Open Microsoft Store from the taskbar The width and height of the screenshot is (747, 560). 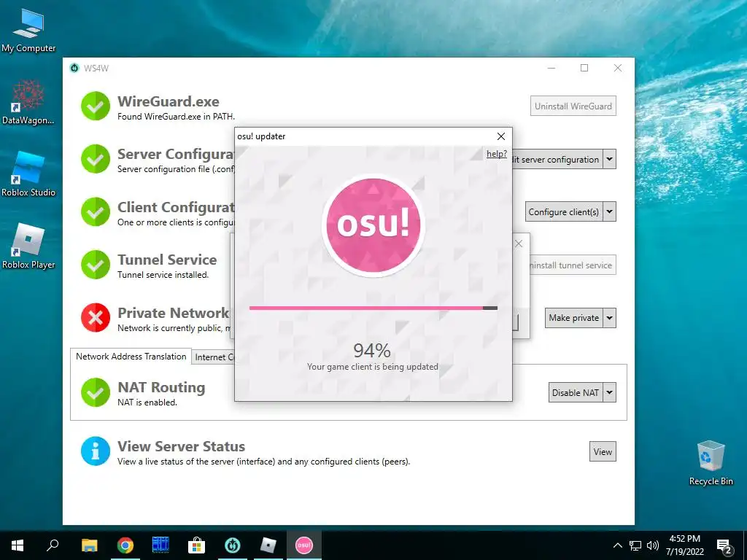click(x=196, y=545)
